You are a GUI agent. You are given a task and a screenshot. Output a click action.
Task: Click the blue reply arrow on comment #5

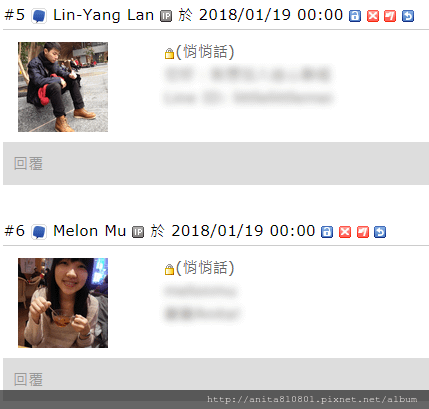(x=408, y=16)
